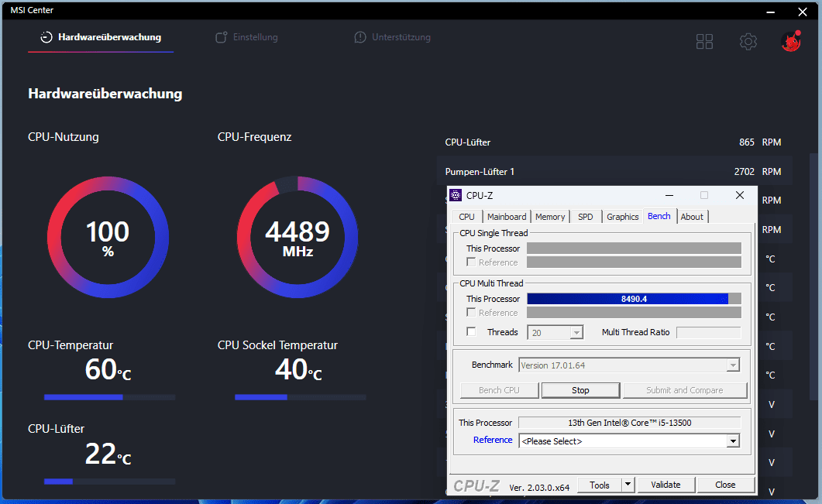Open Tools dropdown arrow in CPU-Z
Screen dimensions: 822x504
click(x=628, y=485)
